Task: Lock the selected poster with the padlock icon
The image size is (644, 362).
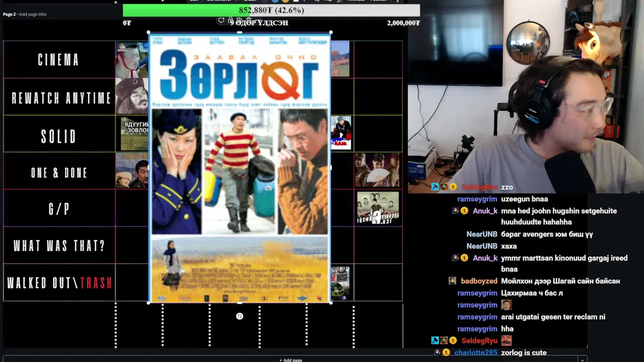Action: 230,21
